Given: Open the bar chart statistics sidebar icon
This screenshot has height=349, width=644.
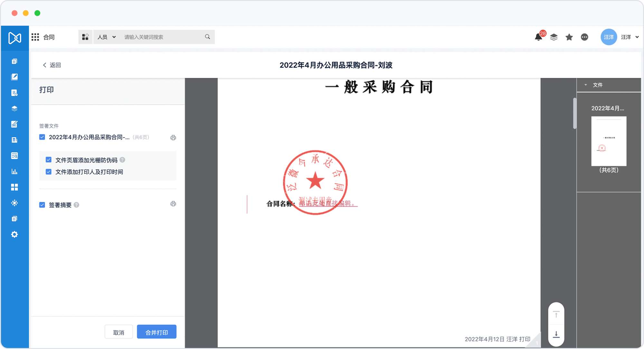Looking at the screenshot, I should pyautogui.click(x=14, y=171).
